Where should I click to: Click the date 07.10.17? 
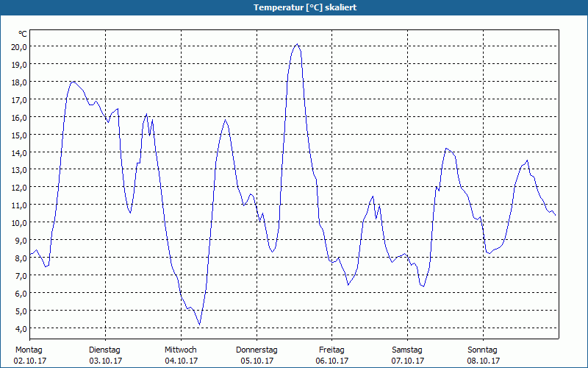click(408, 361)
